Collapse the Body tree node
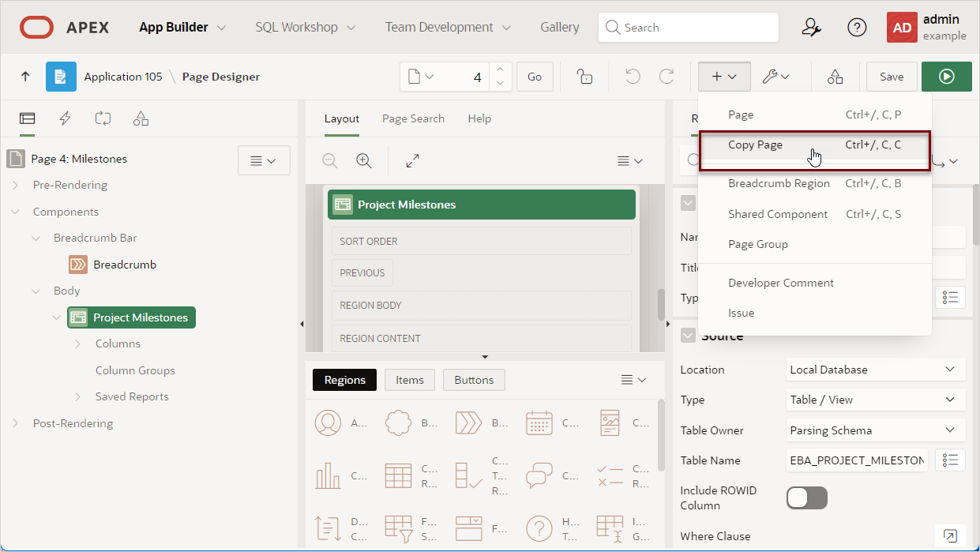 click(36, 291)
